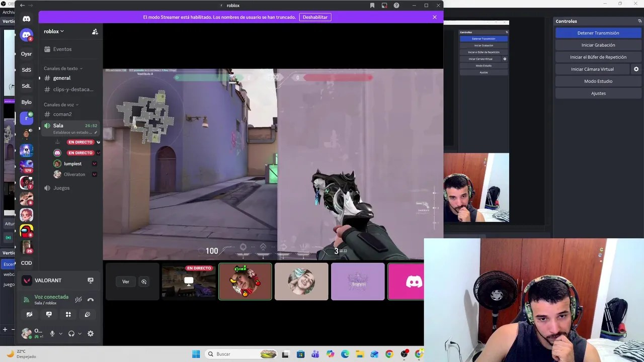Viewport: 644px width, 362px height.
Task: Open the Bylo server in sidebar
Action: coord(27,102)
